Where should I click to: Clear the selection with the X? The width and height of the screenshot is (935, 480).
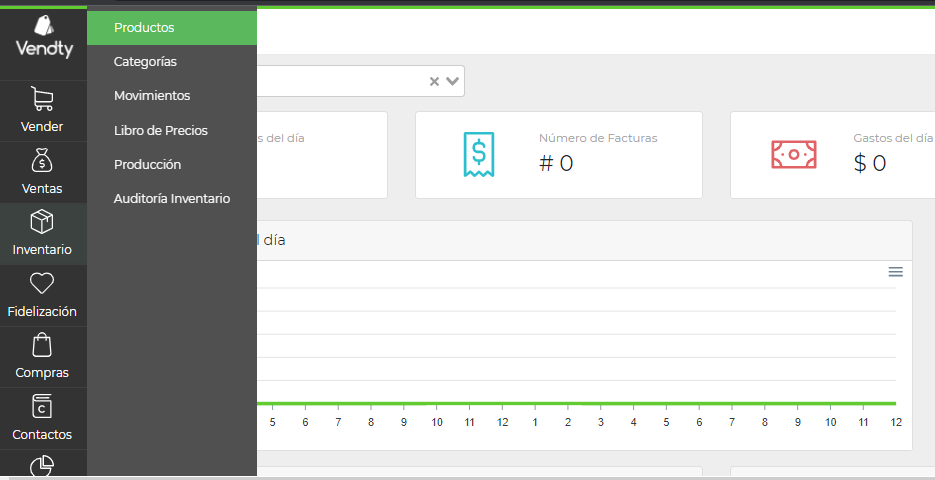click(x=434, y=82)
